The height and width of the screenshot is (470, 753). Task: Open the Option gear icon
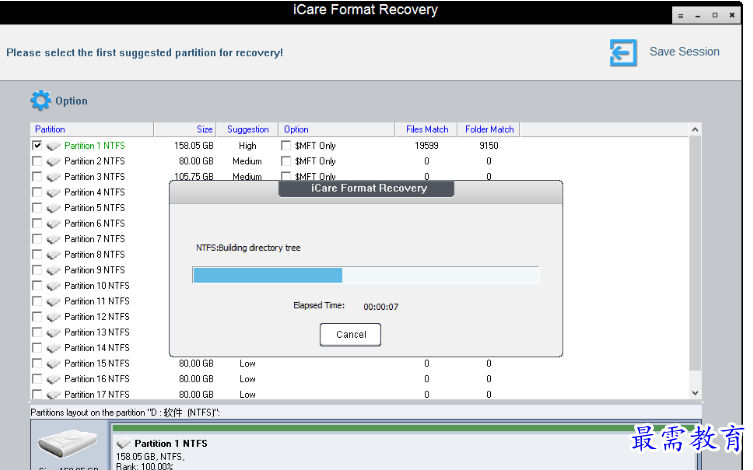(x=40, y=100)
